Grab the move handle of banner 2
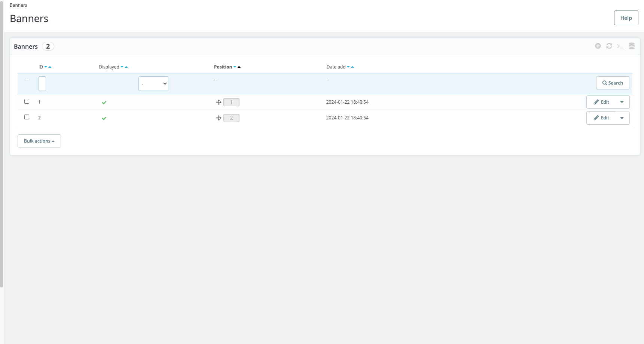Image resolution: width=644 pixels, height=344 pixels. point(219,118)
